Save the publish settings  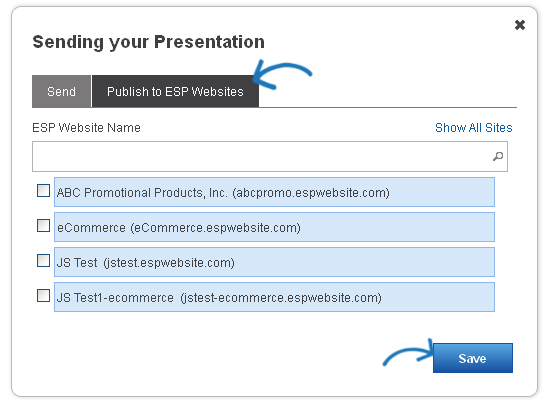(x=473, y=358)
